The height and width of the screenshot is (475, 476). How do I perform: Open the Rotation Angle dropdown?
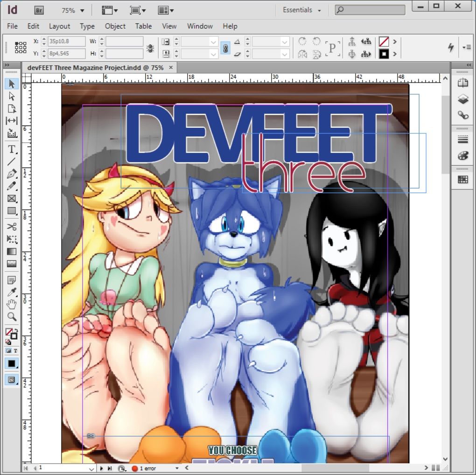tap(285, 42)
